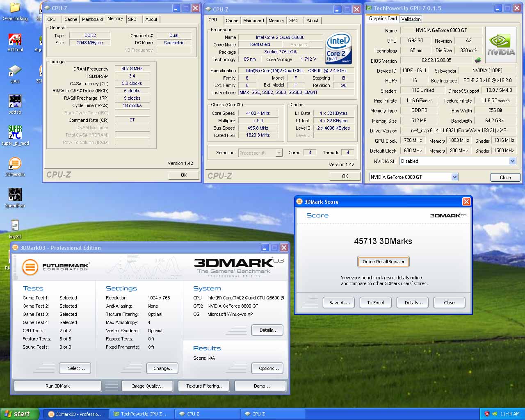Click the NVIDIA logo in GPU-Z
The width and height of the screenshot is (525, 420).
tap(500, 45)
